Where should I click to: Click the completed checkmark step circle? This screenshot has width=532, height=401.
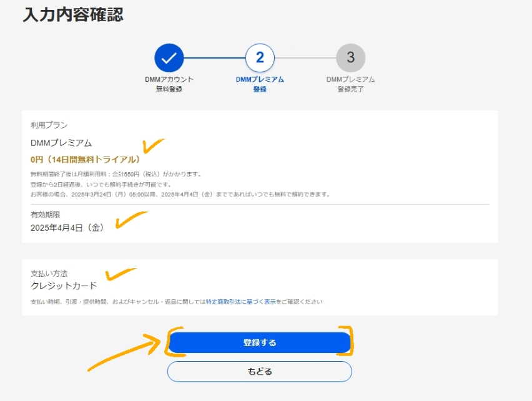click(x=169, y=58)
